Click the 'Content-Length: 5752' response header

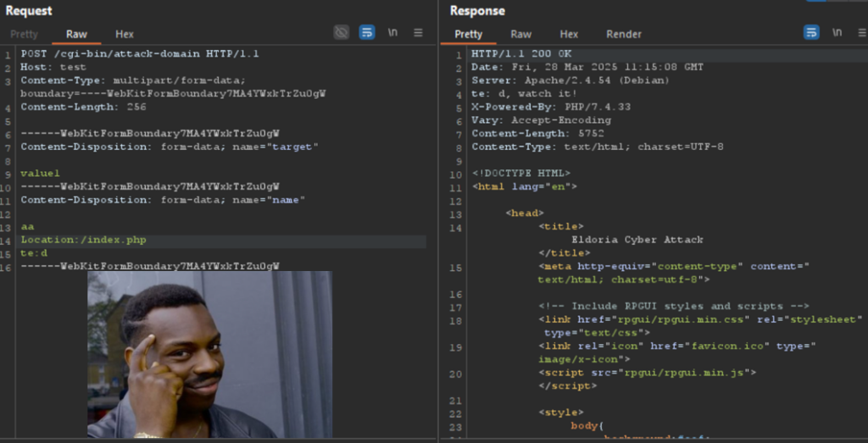point(537,134)
